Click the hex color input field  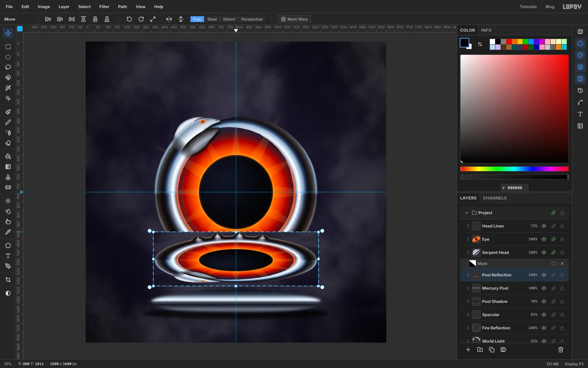click(x=514, y=188)
